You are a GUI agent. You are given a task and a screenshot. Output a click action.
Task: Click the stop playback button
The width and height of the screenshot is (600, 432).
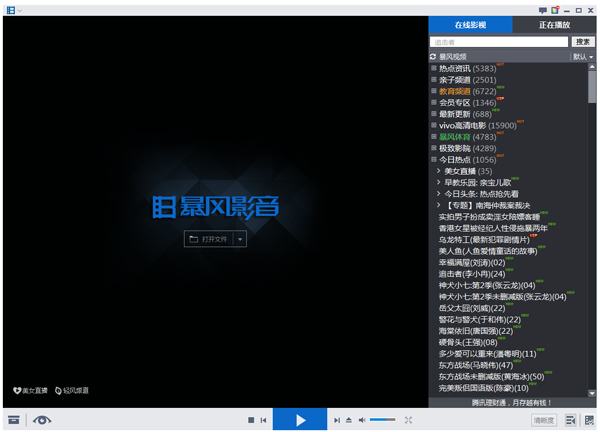251,420
